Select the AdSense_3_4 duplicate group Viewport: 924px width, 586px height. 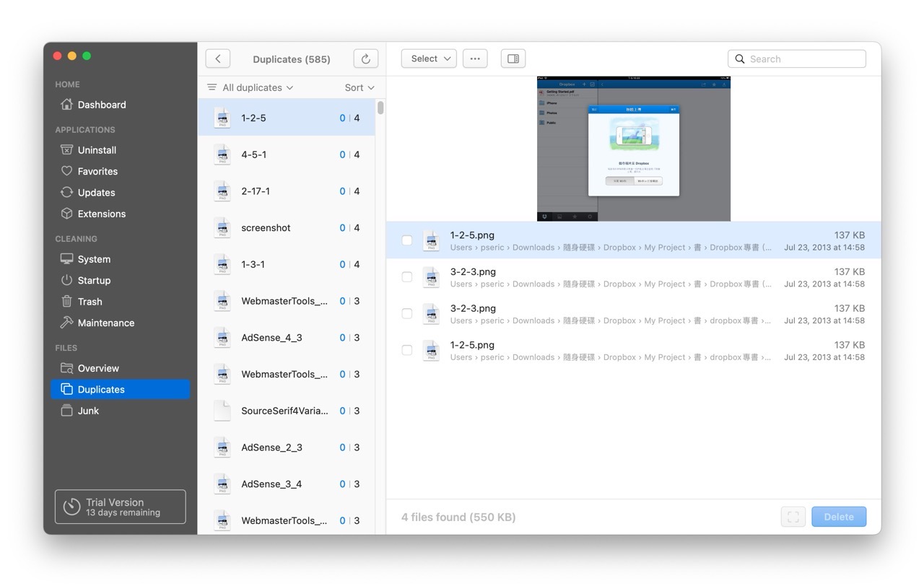point(287,484)
